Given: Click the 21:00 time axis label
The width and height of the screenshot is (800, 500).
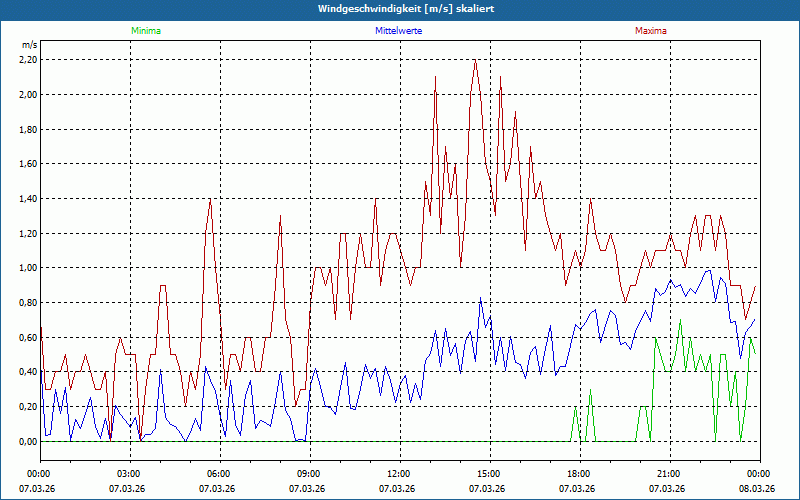Looking at the screenshot, I should click(668, 474).
